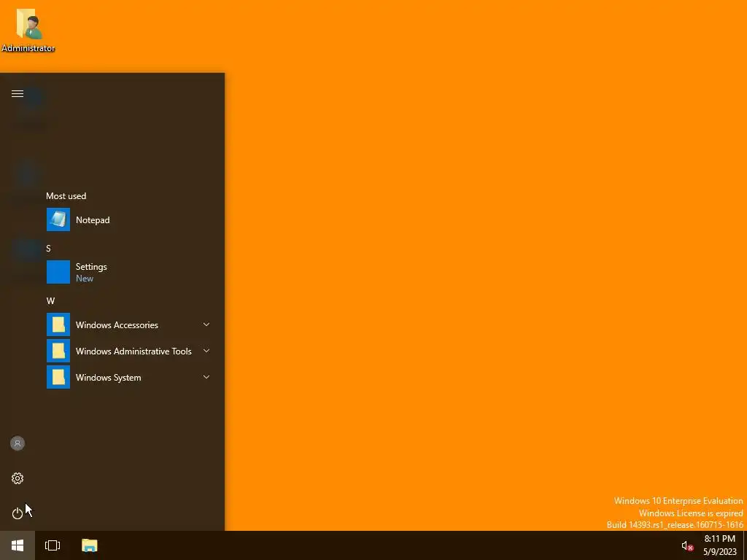The image size is (747, 560).
Task: Open Settings app in the S section
Action: click(x=128, y=272)
